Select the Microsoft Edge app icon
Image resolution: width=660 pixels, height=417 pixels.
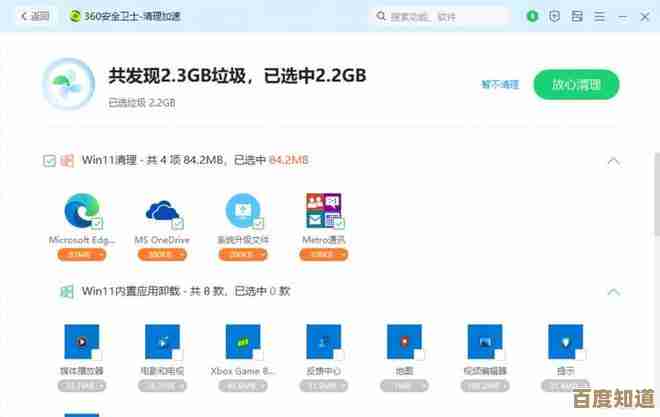[x=82, y=210]
